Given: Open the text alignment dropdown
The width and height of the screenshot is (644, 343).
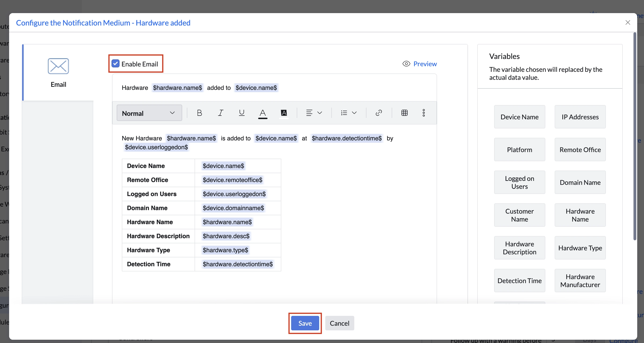Looking at the screenshot, I should click(x=314, y=113).
